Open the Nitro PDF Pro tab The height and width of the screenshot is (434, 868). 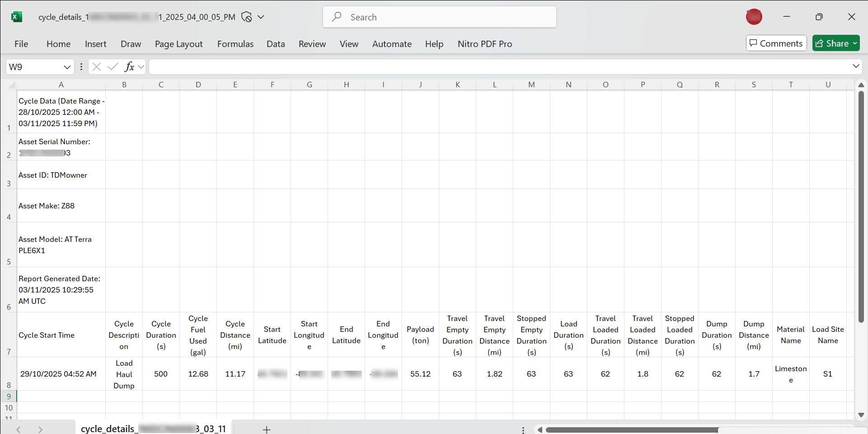484,44
